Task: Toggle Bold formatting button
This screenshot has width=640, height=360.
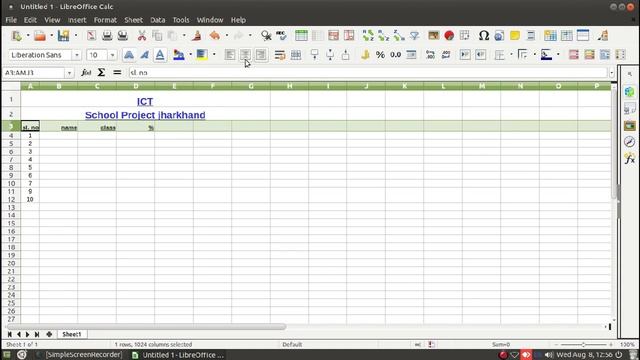Action: coord(129,55)
